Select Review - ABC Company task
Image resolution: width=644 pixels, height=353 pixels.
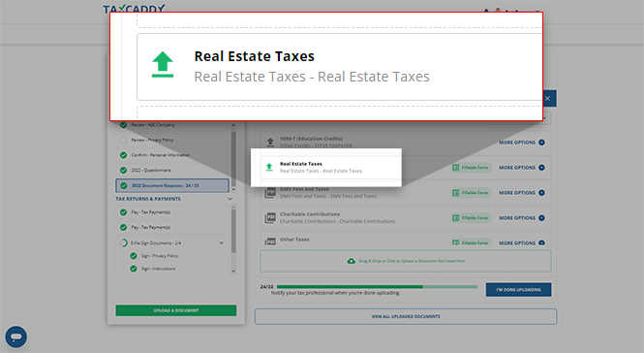[172, 125]
